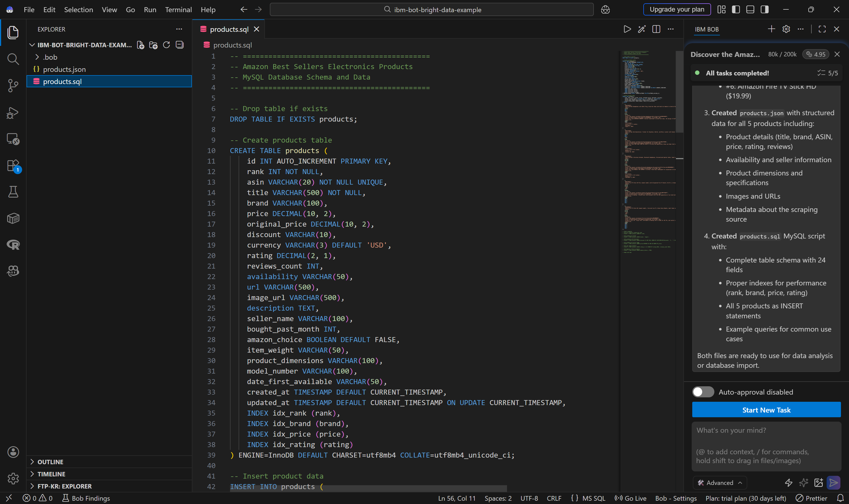Open the File menu
The image size is (849, 504).
click(x=29, y=9)
